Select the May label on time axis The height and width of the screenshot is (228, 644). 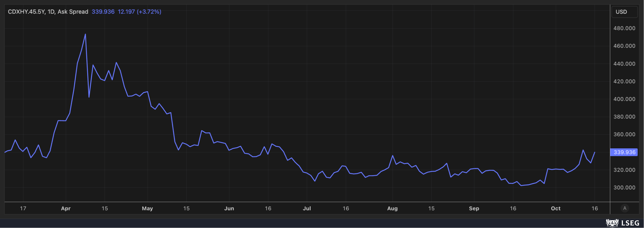pyautogui.click(x=147, y=208)
